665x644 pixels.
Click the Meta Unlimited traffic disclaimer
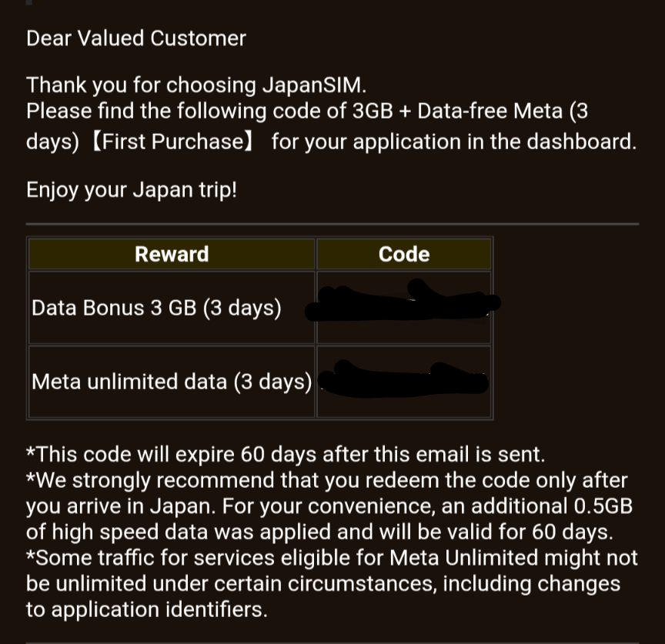[x=332, y=583]
